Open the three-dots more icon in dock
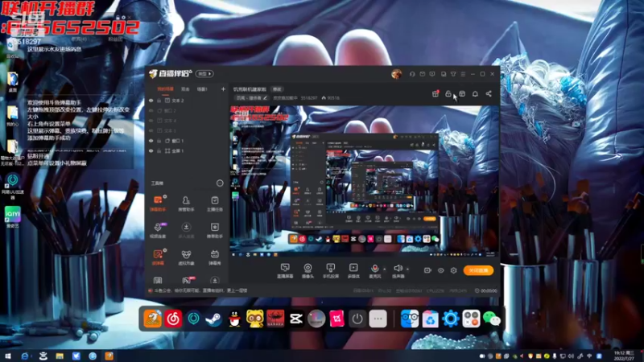This screenshot has width=644, height=362. 378,319
